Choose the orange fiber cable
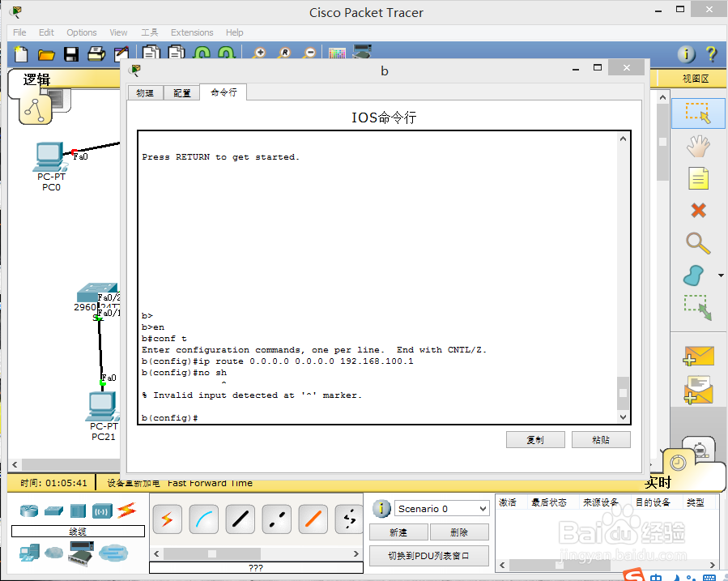The height and width of the screenshot is (581, 728). click(313, 519)
